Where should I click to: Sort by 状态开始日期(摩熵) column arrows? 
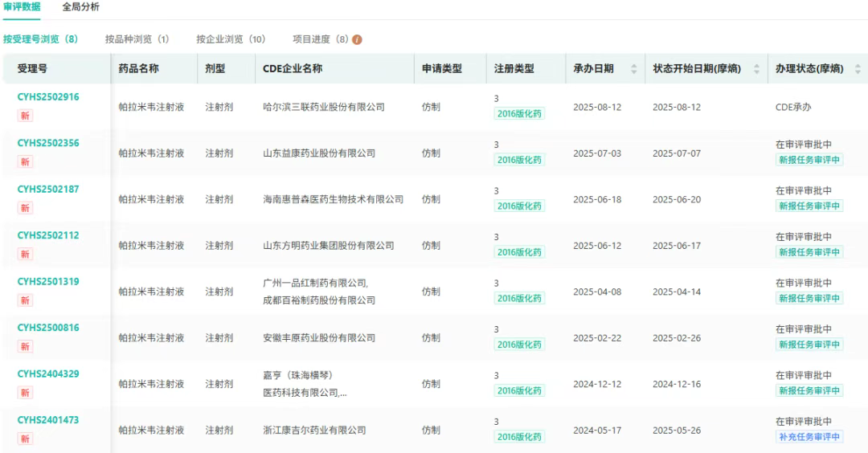[x=755, y=69]
